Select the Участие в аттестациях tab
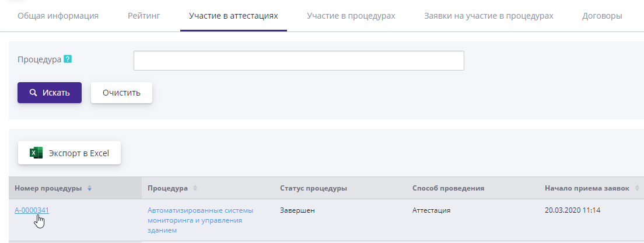The image size is (644, 243). coord(233,16)
